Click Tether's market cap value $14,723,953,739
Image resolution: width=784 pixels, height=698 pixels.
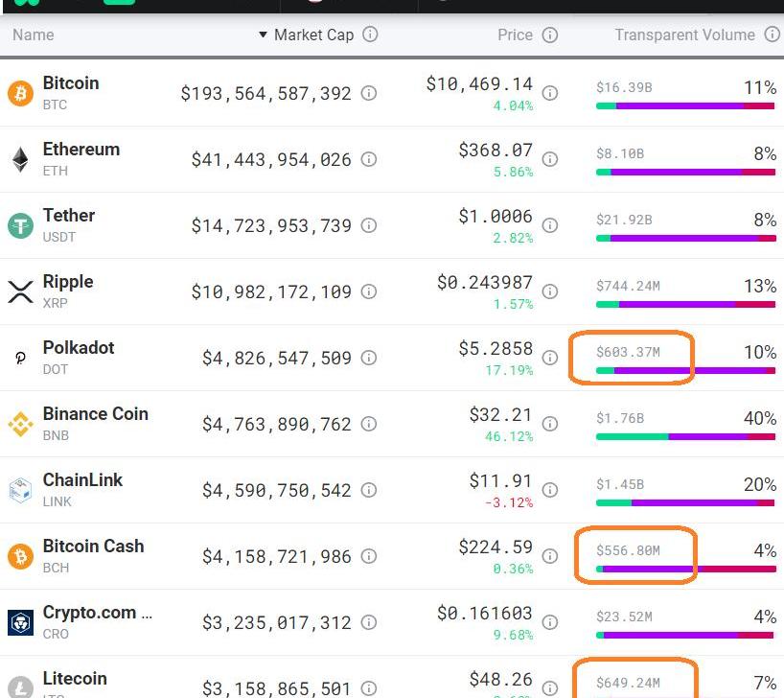point(271,226)
